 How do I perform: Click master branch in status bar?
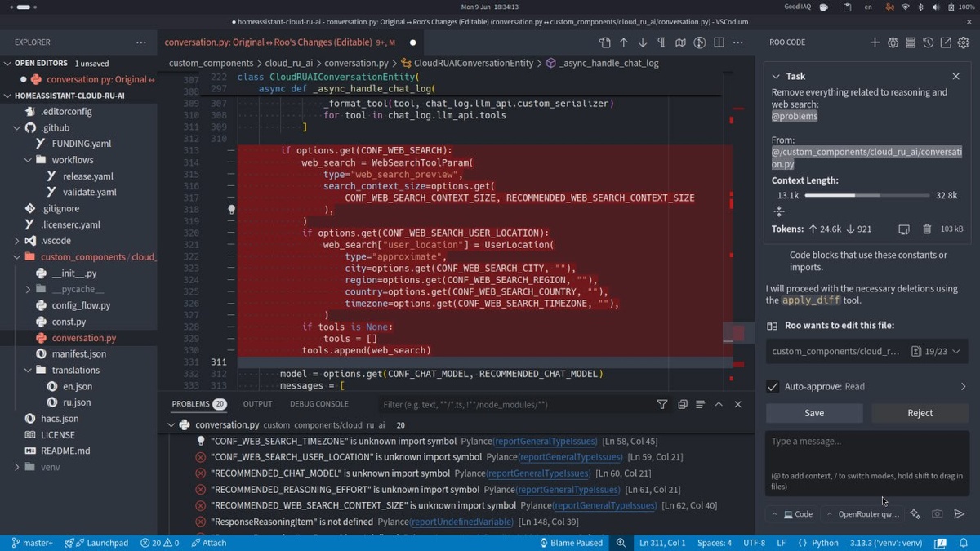32,543
